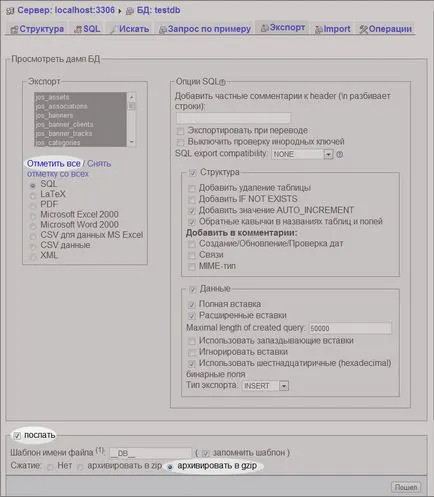Open the Структура tab

37,29
